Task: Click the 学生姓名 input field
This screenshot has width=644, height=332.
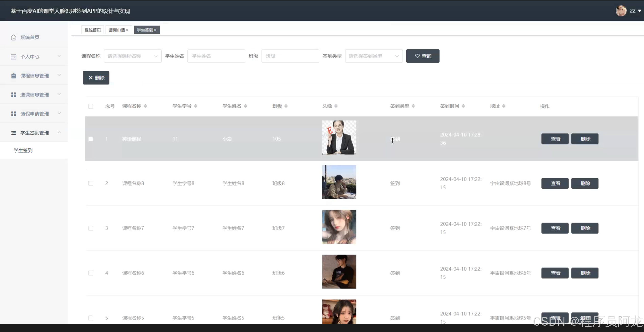Action: (216, 56)
